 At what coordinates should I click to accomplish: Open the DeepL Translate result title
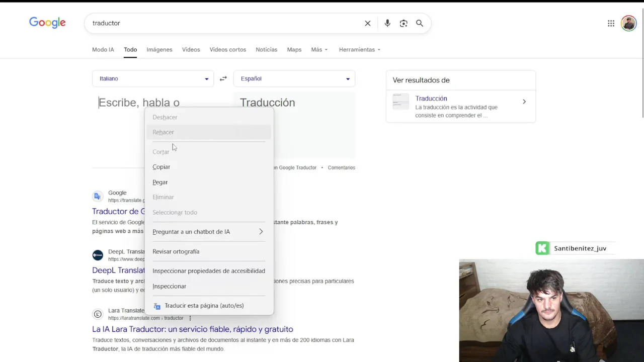coord(118,270)
